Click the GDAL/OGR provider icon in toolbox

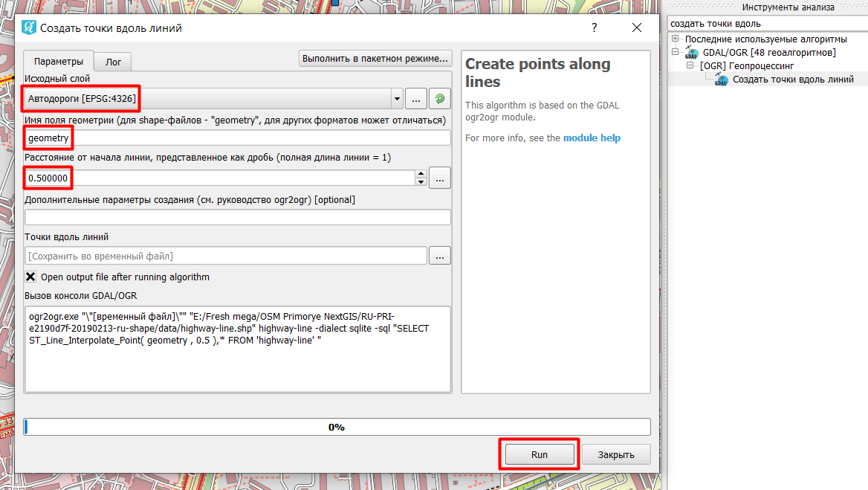point(691,53)
